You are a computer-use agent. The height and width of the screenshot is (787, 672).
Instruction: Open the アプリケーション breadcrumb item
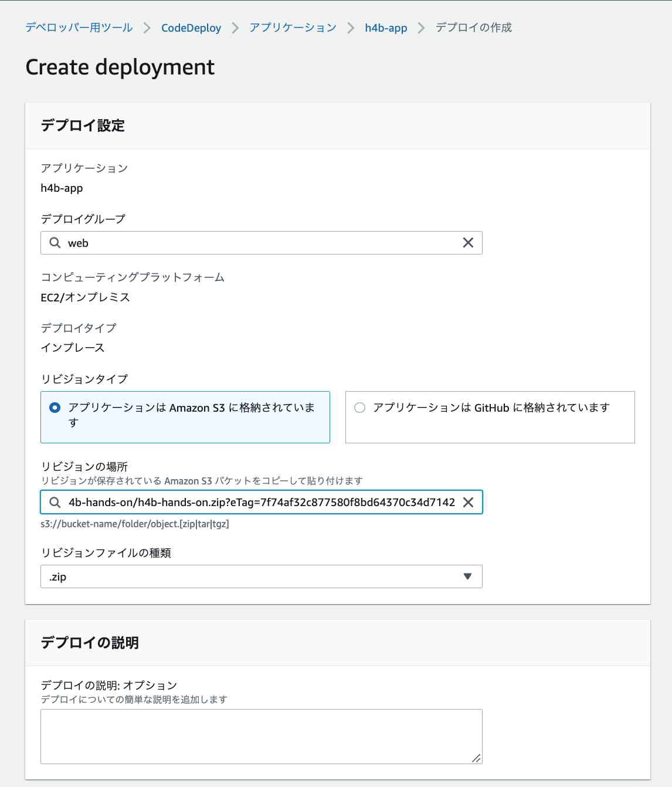pos(293,28)
